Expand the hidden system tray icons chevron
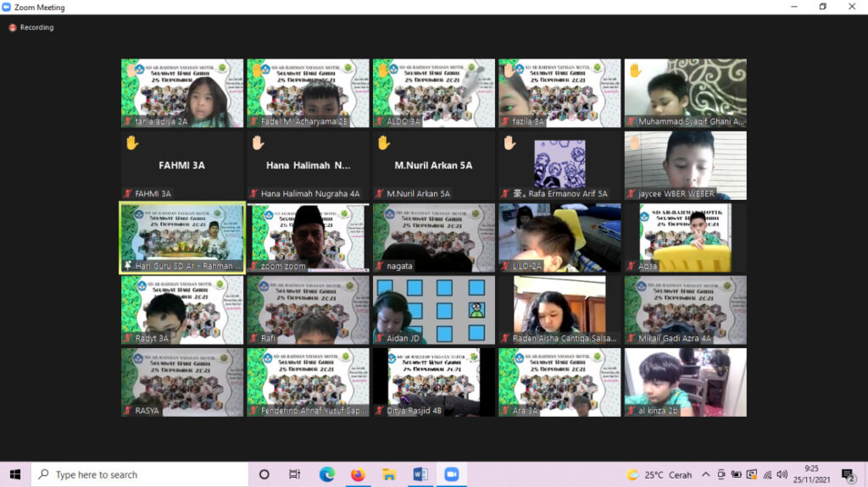Image resolution: width=868 pixels, height=487 pixels. [x=706, y=474]
